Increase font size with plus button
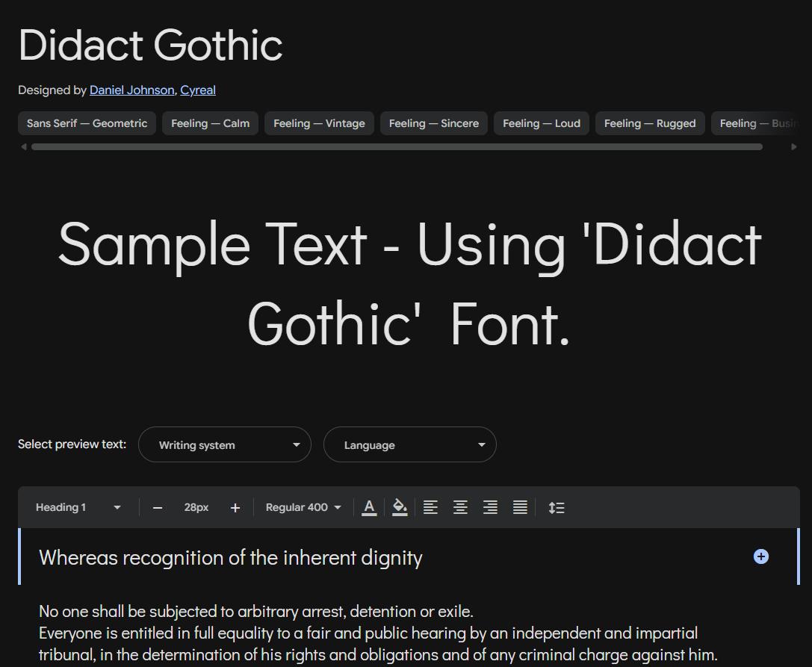This screenshot has width=812, height=667. point(235,508)
